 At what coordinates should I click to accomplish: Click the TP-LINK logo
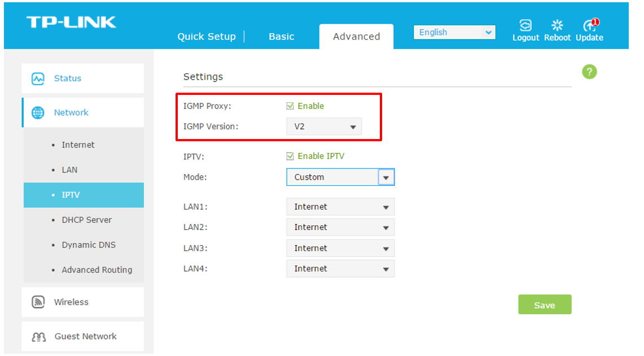tap(71, 21)
